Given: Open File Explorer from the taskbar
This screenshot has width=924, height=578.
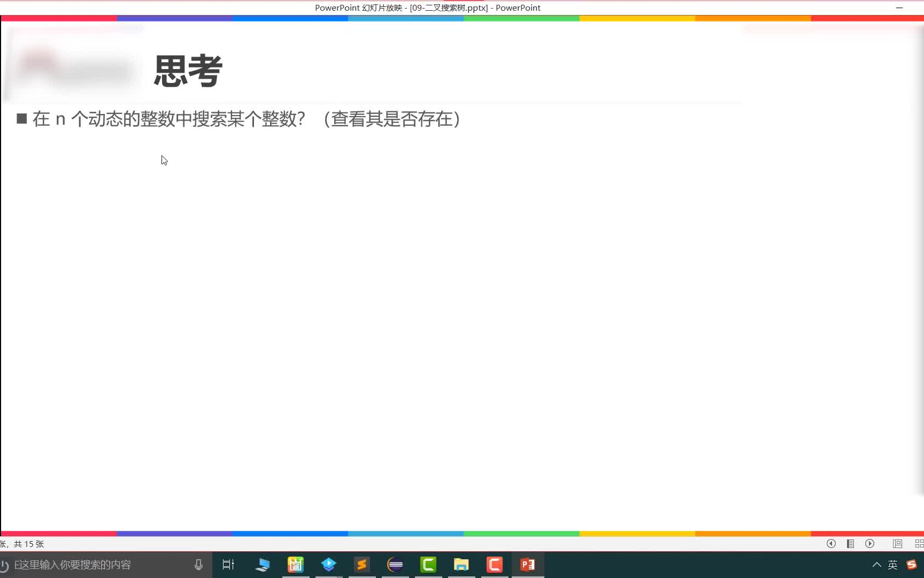Looking at the screenshot, I should coord(461,565).
